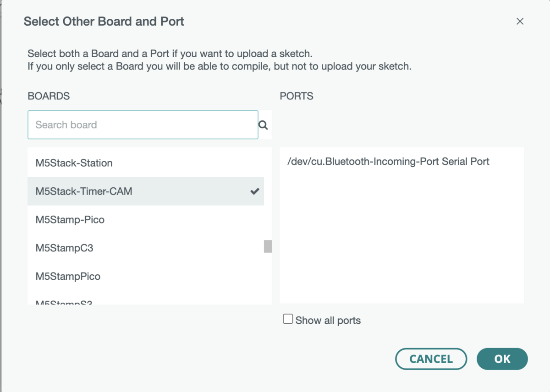This screenshot has width=550, height=392.
Task: Select the M5Stack-Timer-CAM board entry
Action: coord(84,191)
